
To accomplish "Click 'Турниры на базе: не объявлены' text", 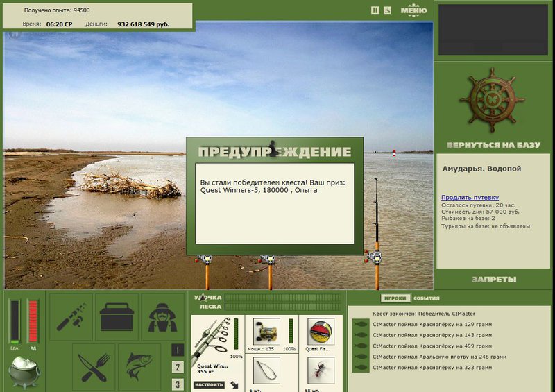I will [486, 226].
